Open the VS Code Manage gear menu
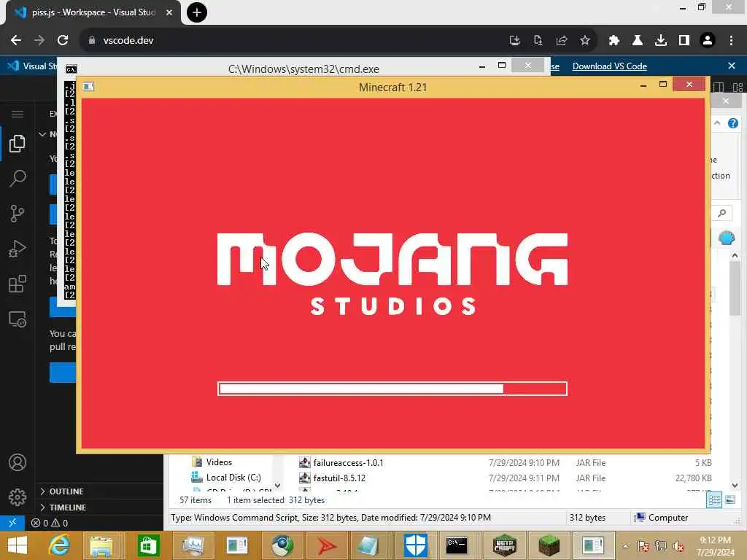 tap(18, 497)
